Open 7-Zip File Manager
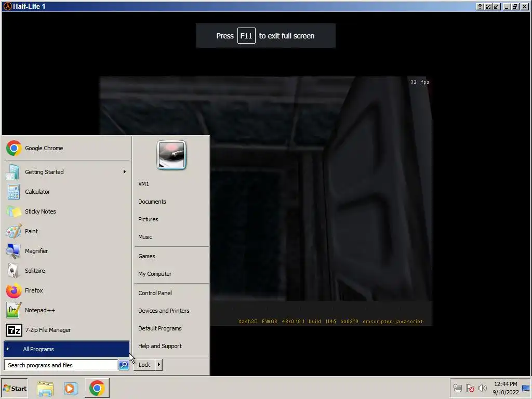This screenshot has width=532, height=399. 66,330
